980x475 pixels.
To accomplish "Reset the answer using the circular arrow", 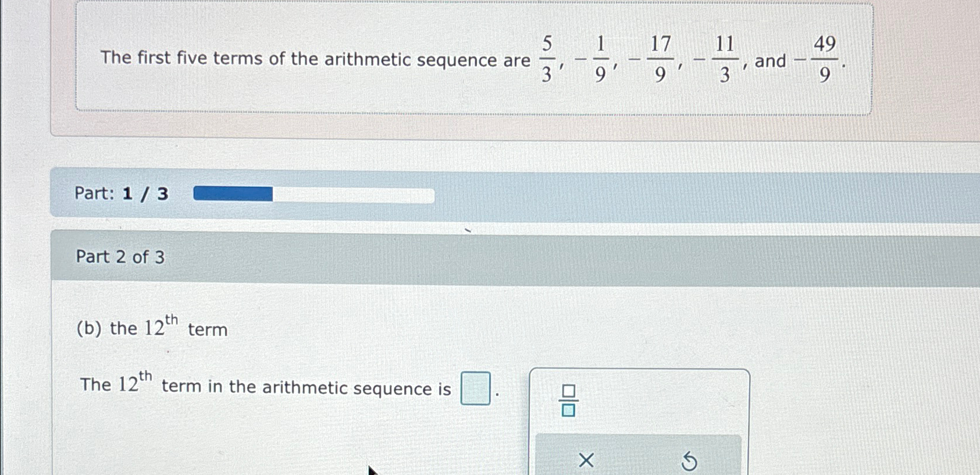I will click(690, 460).
